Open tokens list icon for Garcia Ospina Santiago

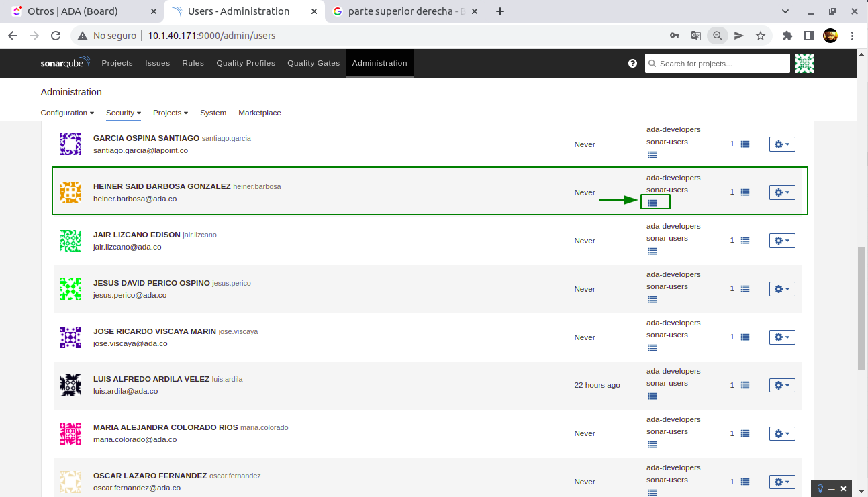pyautogui.click(x=745, y=144)
